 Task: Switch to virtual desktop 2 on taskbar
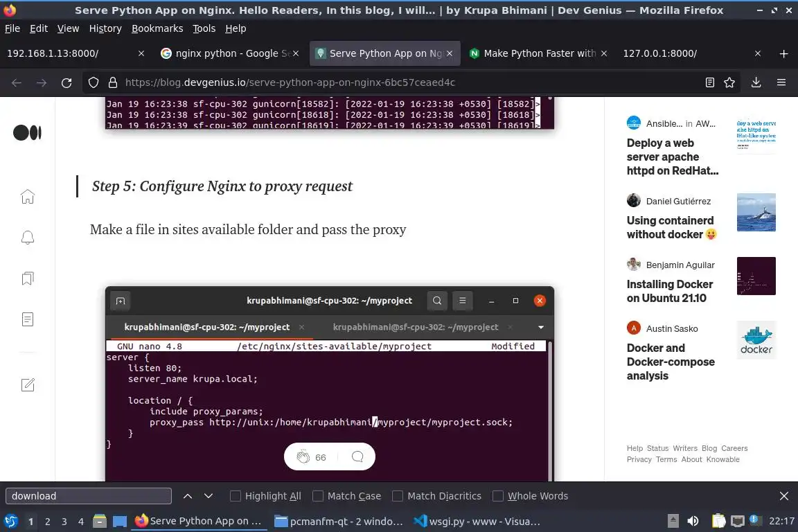[47, 522]
